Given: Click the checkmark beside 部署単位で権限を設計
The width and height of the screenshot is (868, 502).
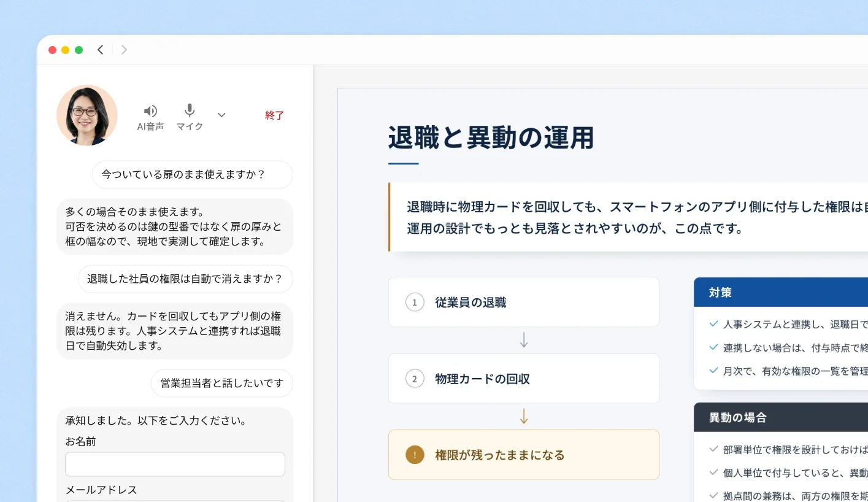Looking at the screenshot, I should click(x=713, y=449).
